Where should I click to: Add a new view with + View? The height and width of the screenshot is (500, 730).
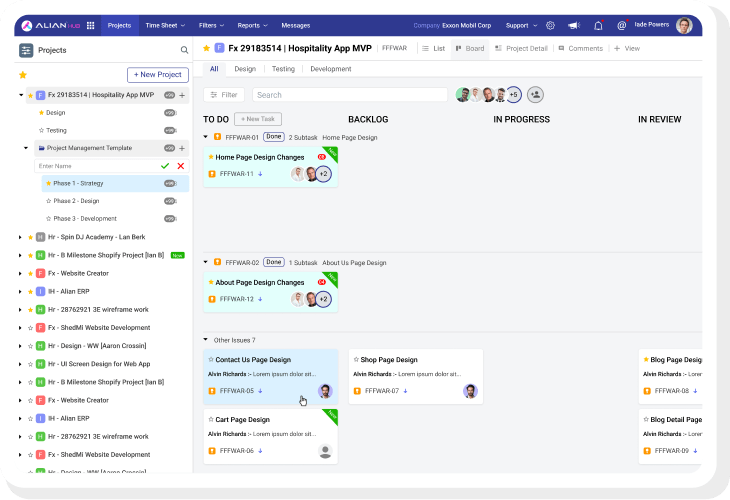pos(627,48)
